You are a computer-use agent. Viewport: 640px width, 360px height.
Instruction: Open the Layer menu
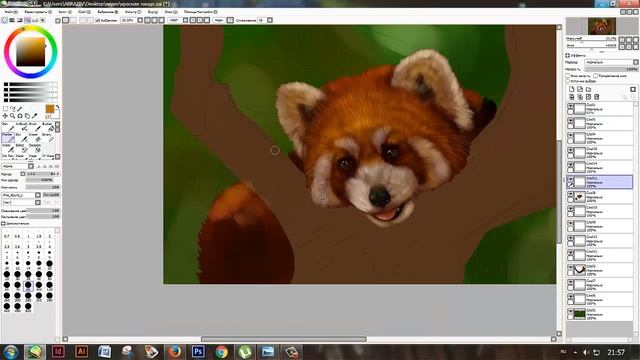[84, 12]
